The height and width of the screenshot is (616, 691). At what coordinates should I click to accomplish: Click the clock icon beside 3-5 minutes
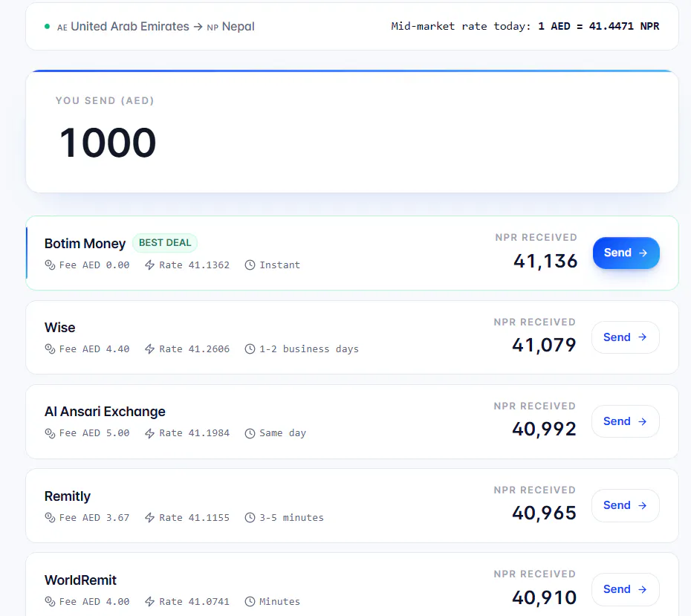click(x=250, y=517)
